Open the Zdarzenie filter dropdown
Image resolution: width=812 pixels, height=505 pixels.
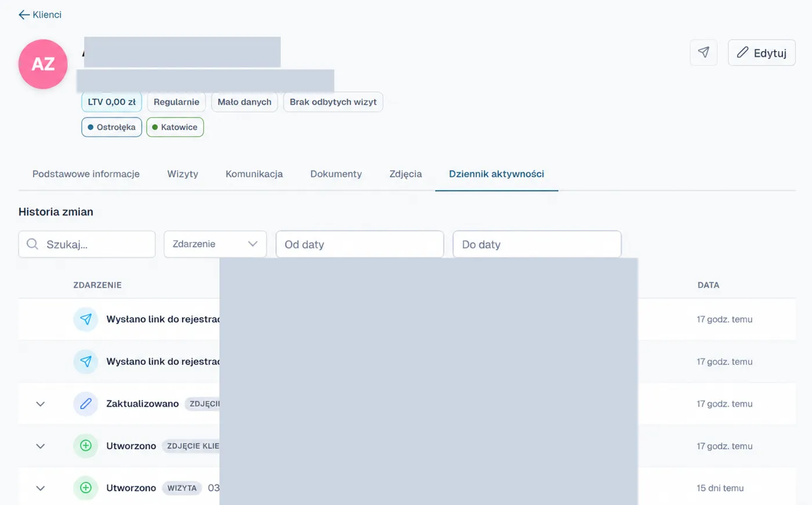coord(215,244)
